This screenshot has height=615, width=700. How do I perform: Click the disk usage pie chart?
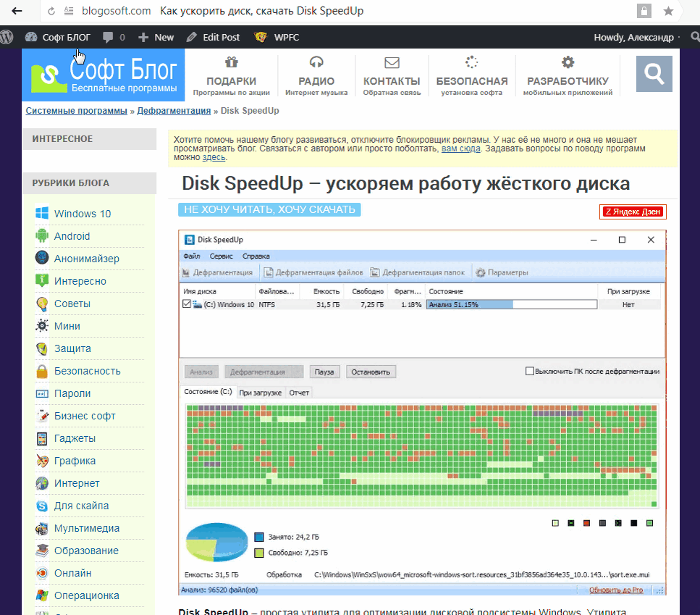[x=216, y=542]
